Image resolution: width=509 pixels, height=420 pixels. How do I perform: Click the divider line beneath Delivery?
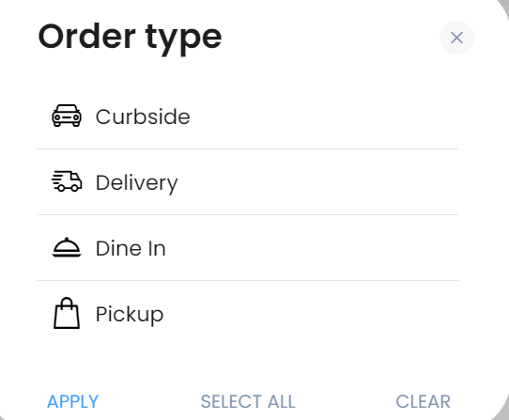(248, 215)
